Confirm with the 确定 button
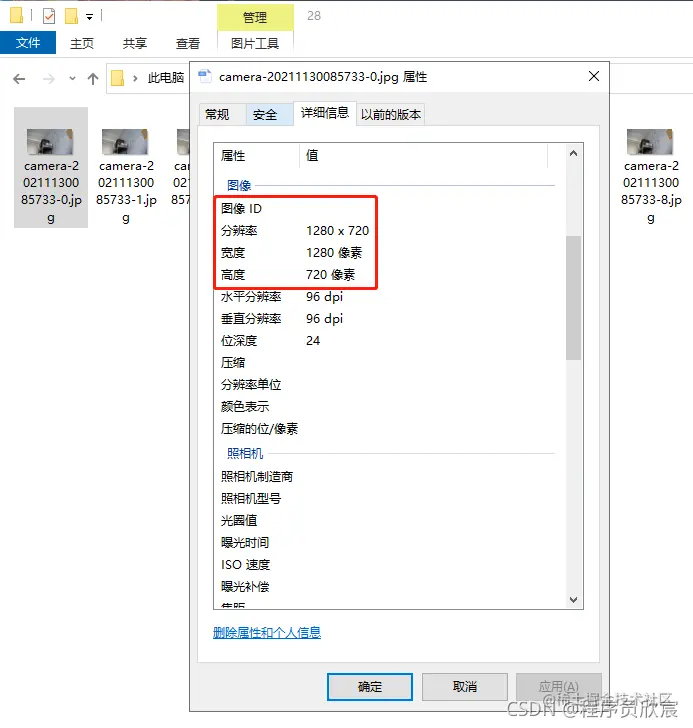Screen dimensions: 693x728 (369, 687)
